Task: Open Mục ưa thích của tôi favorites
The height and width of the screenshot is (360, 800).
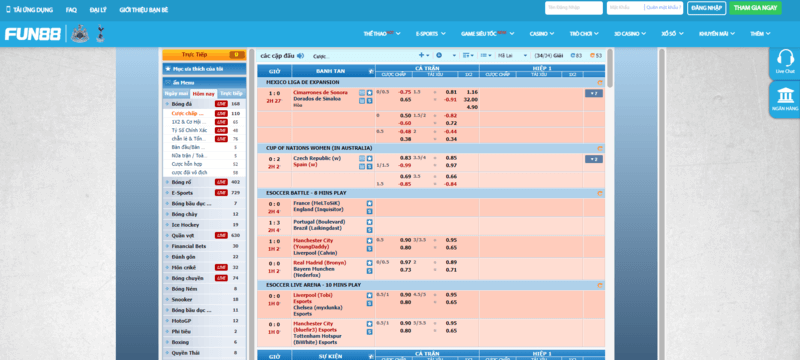Action: pos(204,69)
